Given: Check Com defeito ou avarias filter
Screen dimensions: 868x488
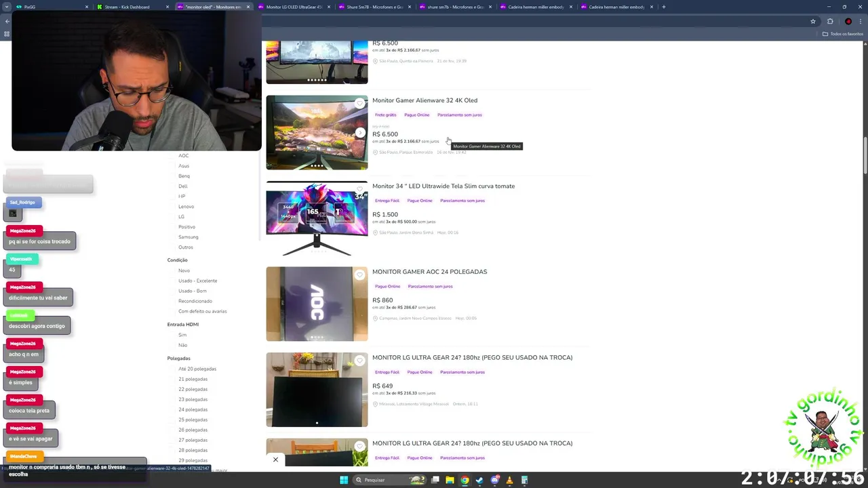Looking at the screenshot, I should coord(202,311).
